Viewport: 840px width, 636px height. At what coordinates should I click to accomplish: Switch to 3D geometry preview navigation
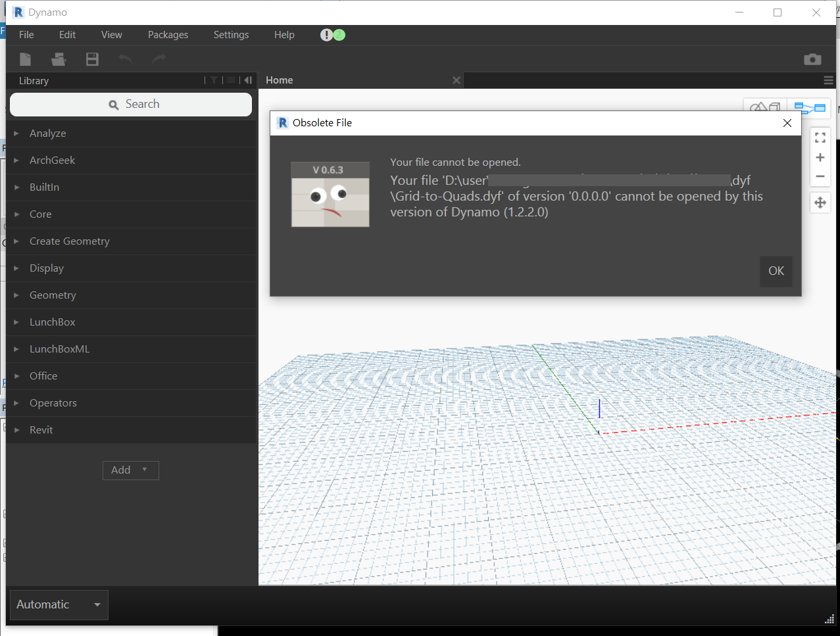point(765,107)
